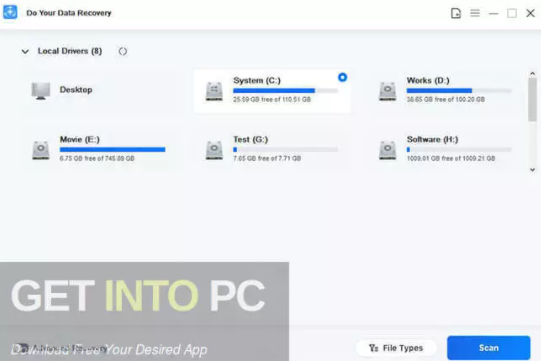
Task: Refresh the Local Drivers list
Action: coord(123,51)
